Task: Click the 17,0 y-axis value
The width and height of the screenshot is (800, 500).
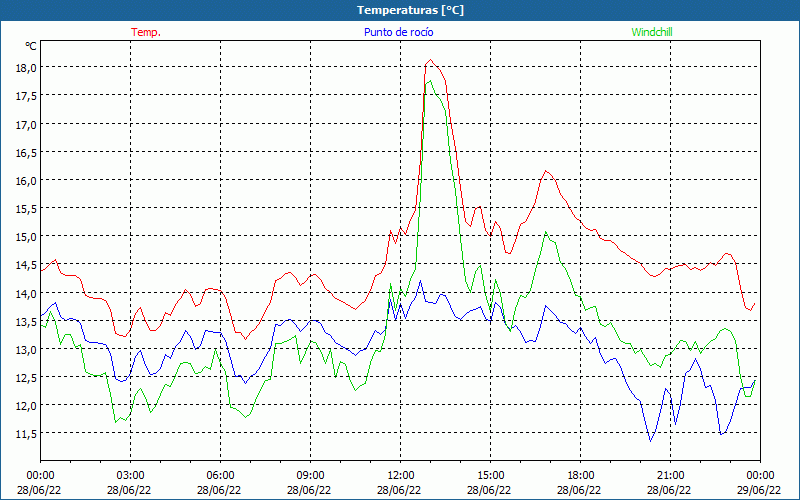Action: [x=25, y=124]
